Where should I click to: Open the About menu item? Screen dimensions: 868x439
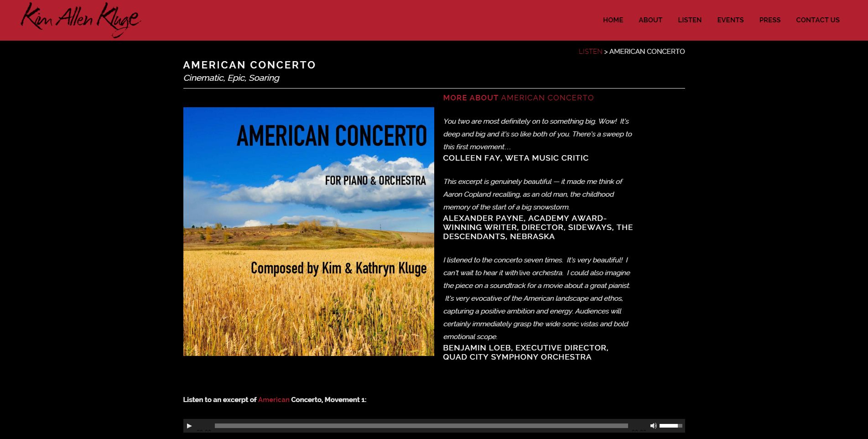coord(650,20)
